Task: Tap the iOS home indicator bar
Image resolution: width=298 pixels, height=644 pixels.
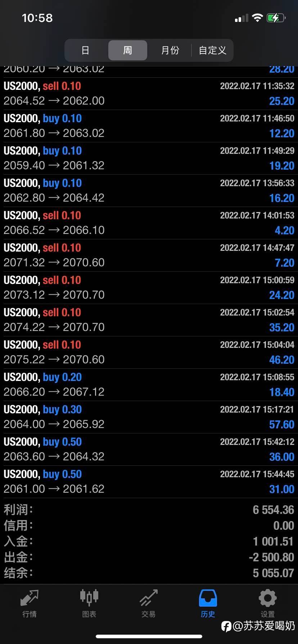Action: point(149,636)
